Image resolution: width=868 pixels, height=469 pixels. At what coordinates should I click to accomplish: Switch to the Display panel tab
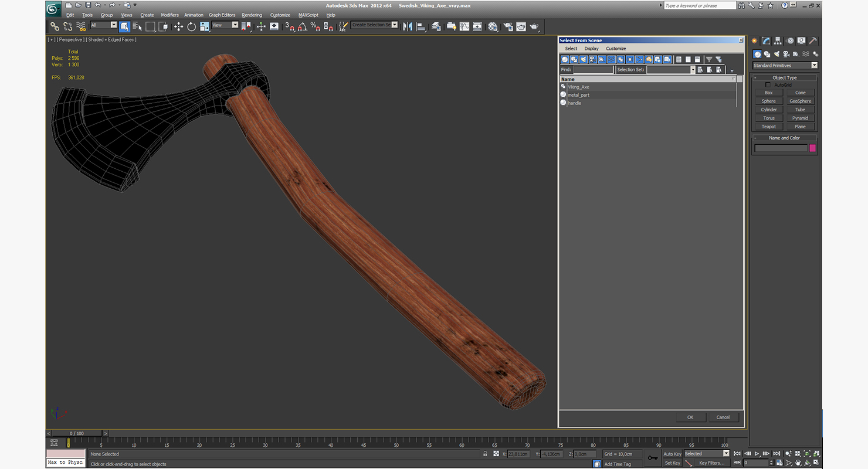[x=801, y=40]
